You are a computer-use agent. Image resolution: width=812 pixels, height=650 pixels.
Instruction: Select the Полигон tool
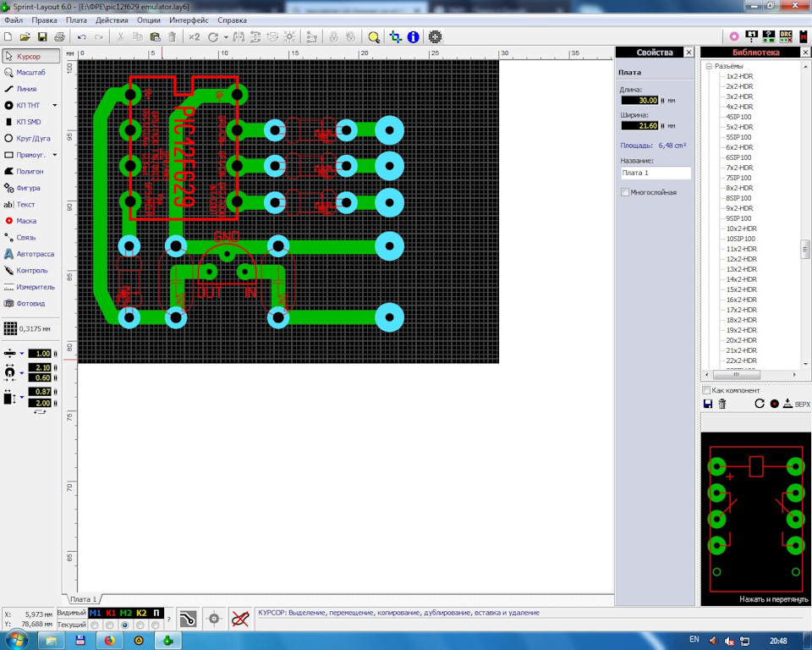click(30, 171)
